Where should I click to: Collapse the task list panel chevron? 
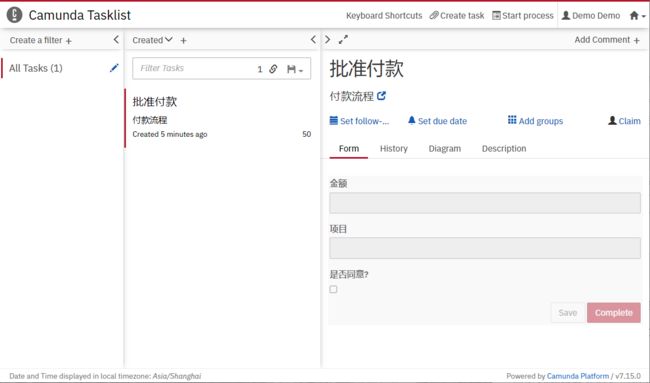[x=313, y=39]
